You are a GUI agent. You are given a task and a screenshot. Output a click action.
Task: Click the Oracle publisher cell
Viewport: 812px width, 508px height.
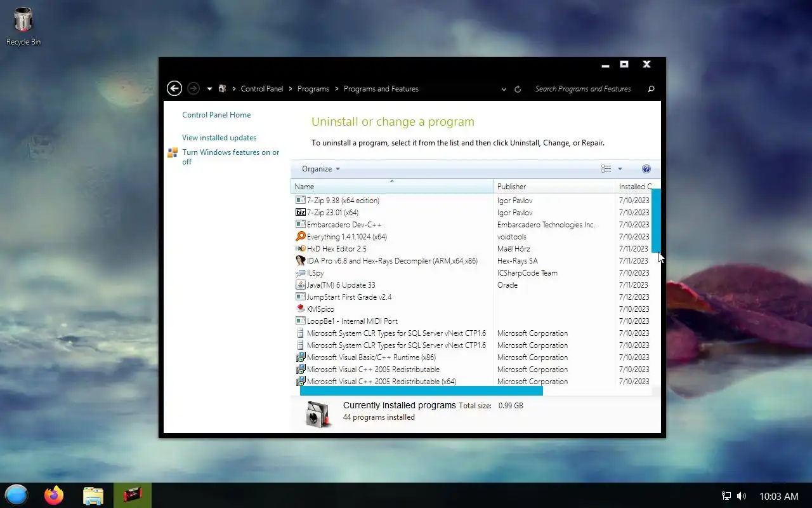(507, 285)
